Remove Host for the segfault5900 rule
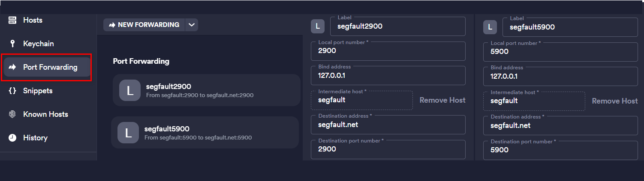This screenshot has height=181, width=644. tap(615, 101)
